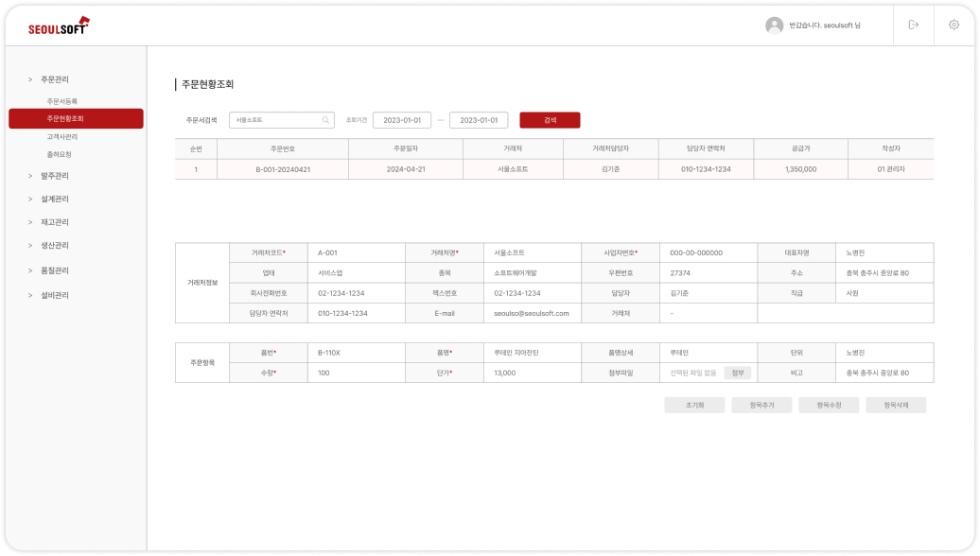
Task: Expand the 재고관리 menu
Action: click(54, 222)
